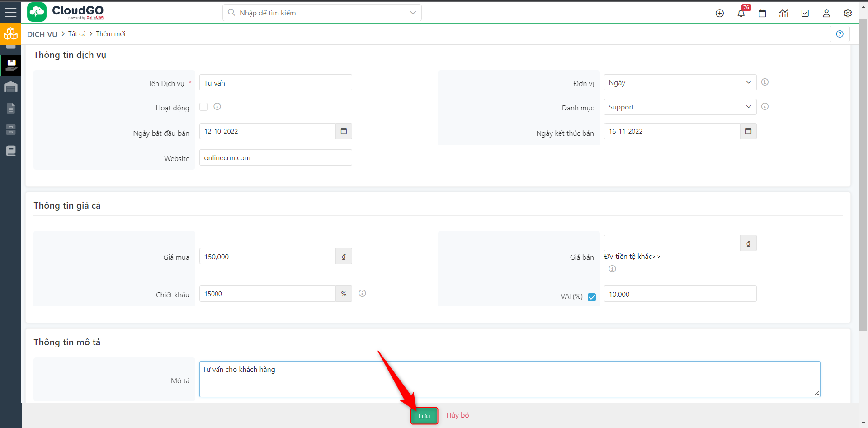Image resolution: width=868 pixels, height=428 pixels.
Task: Open the hamburger main menu
Action: pyautogui.click(x=10, y=12)
